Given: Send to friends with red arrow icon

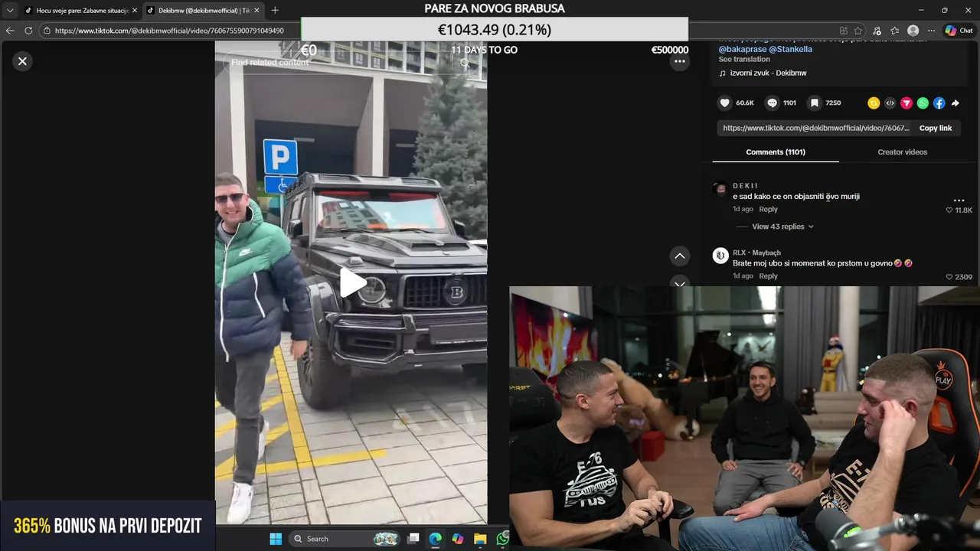Looking at the screenshot, I should click(906, 103).
